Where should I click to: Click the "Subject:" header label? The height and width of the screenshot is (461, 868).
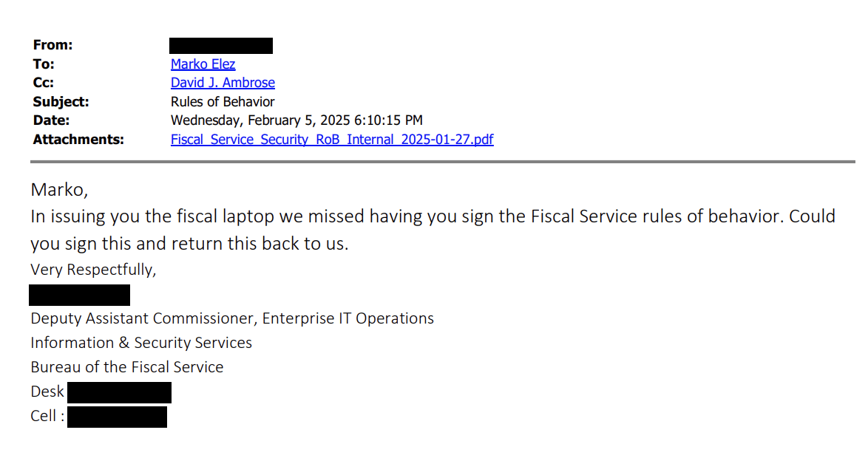pos(61,102)
